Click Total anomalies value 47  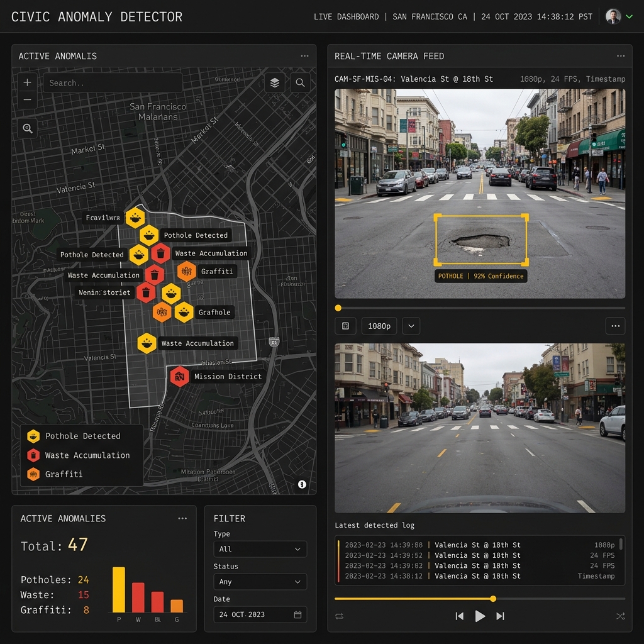77,545
